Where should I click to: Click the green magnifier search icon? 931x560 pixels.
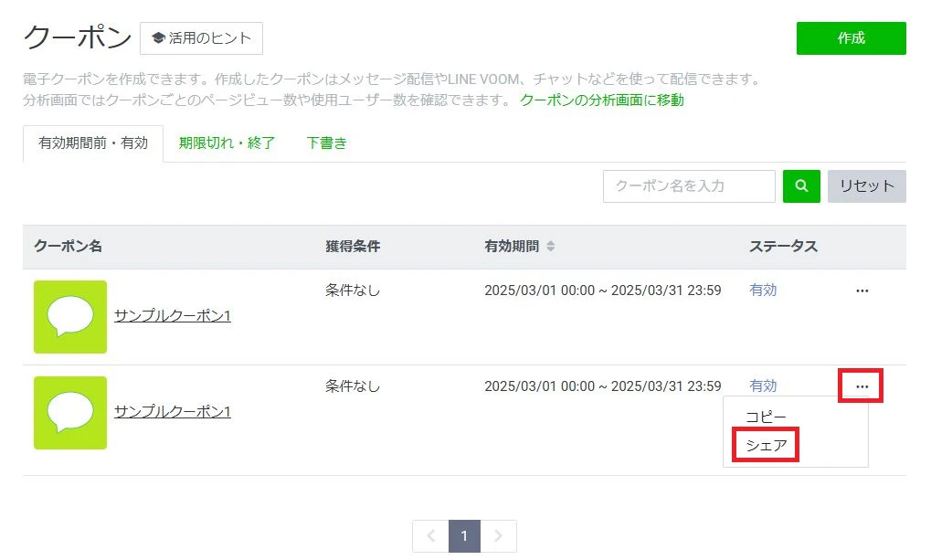(x=801, y=185)
